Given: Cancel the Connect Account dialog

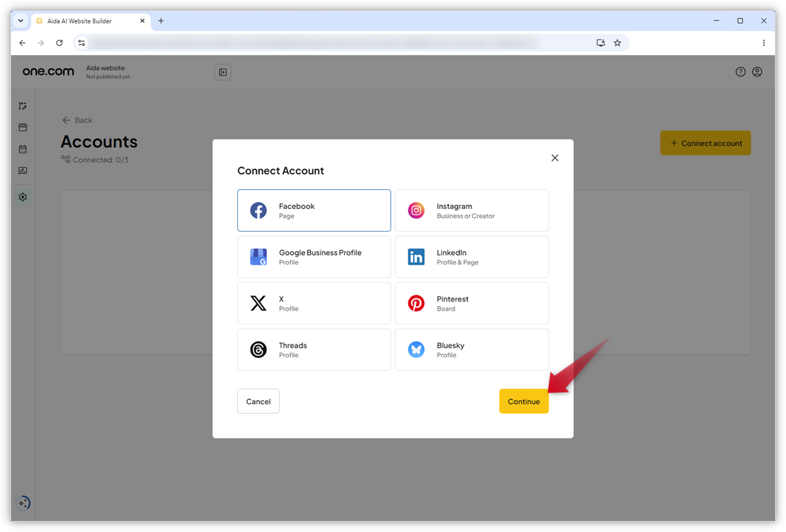Looking at the screenshot, I should coord(258,401).
